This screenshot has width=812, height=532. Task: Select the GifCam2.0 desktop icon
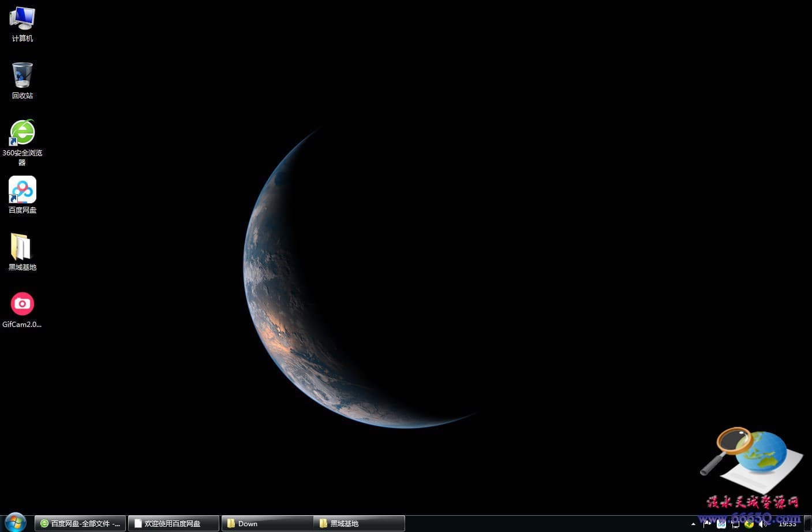(22, 310)
